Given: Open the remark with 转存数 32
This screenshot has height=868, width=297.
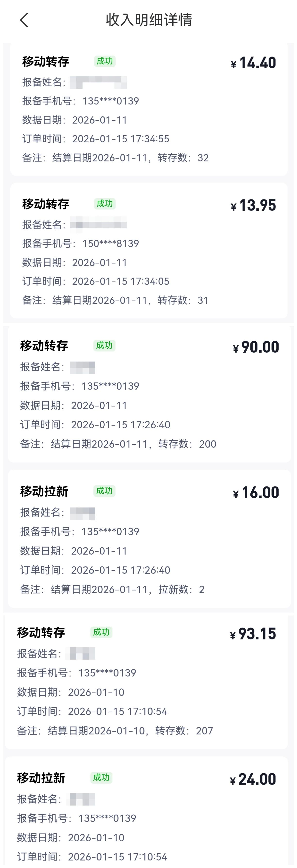Looking at the screenshot, I should [115, 158].
